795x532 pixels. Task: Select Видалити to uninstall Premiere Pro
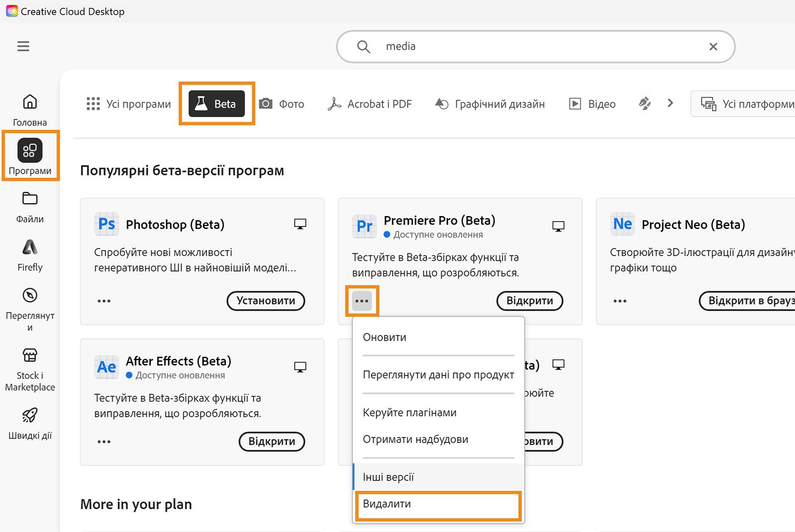pyautogui.click(x=438, y=505)
